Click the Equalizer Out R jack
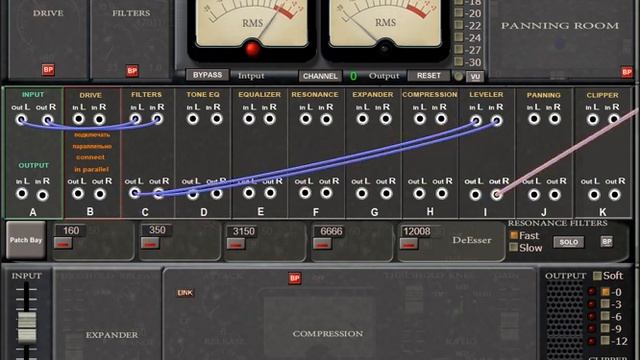This screenshot has height=360, width=640. tap(270, 193)
